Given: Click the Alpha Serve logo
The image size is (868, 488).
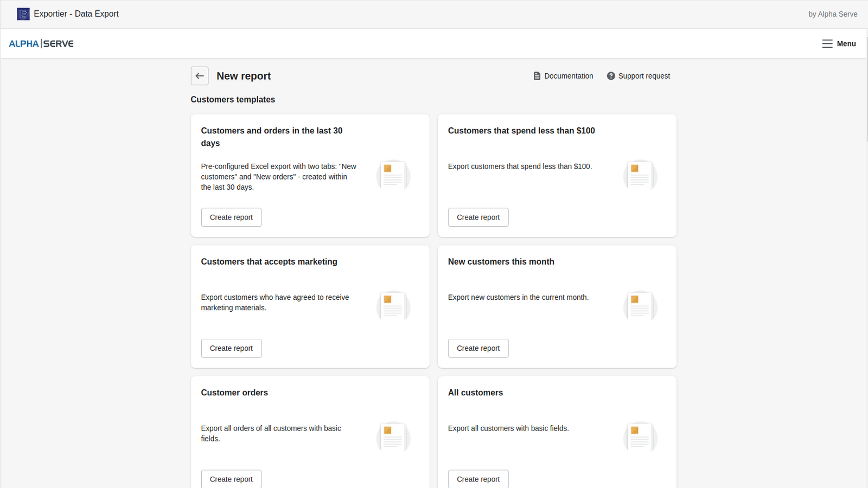Looking at the screenshot, I should pyautogui.click(x=41, y=44).
